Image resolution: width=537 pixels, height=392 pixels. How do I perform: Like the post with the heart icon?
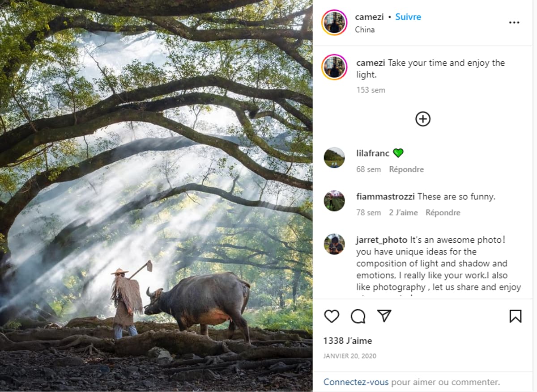(332, 316)
